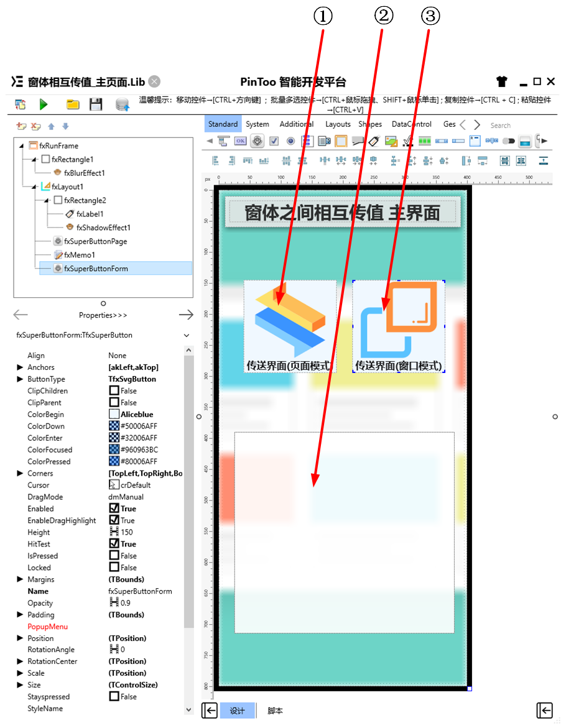Collapse the fxLayout1 tree node

34,187
